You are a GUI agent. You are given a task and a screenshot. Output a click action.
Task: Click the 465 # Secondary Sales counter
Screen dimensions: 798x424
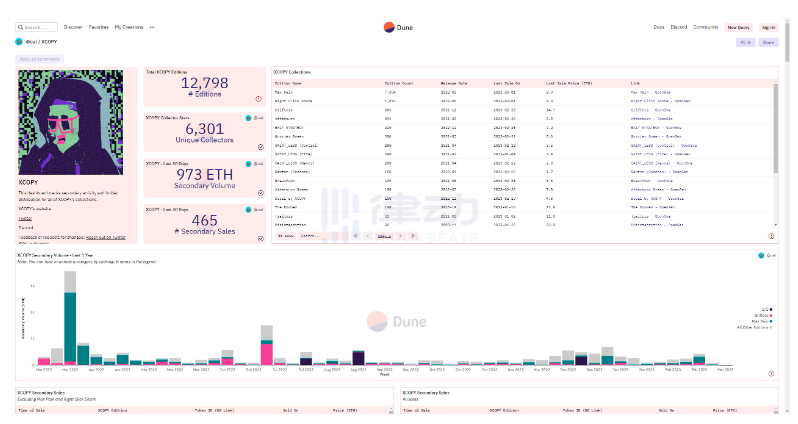pyautogui.click(x=205, y=224)
